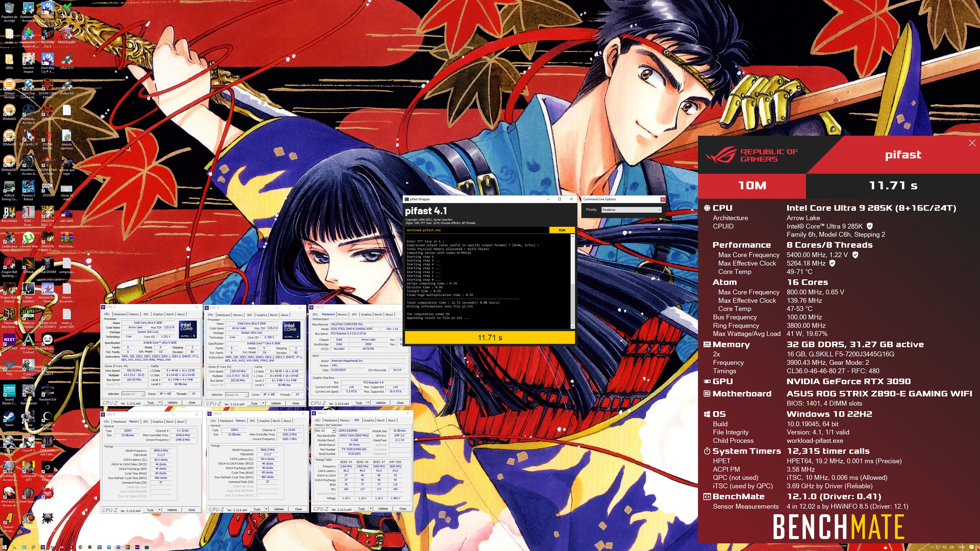The width and height of the screenshot is (980, 551).
Task: Click pifast output scrollbar down arrow
Action: (573, 327)
